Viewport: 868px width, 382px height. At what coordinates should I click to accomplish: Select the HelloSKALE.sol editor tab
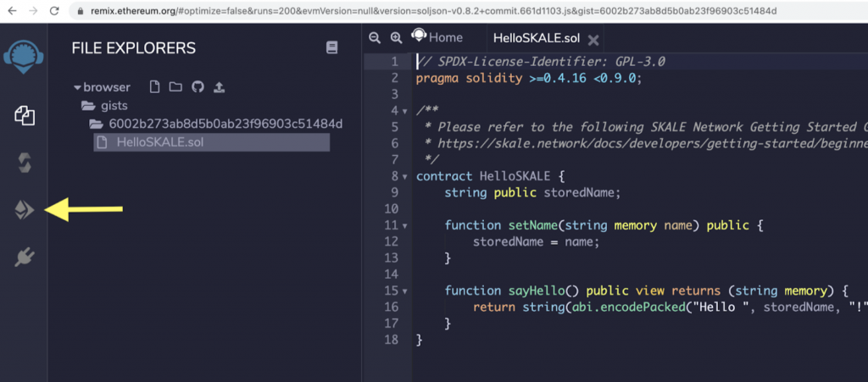536,38
